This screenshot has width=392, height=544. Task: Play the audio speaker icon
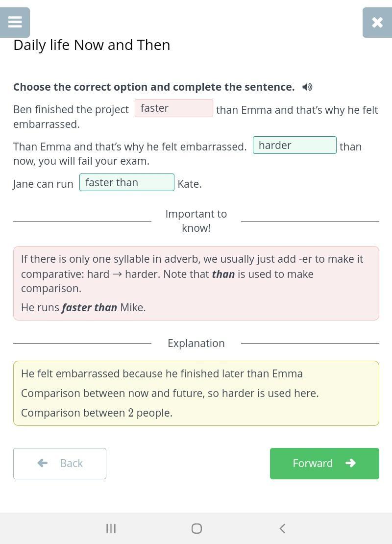[x=307, y=87]
